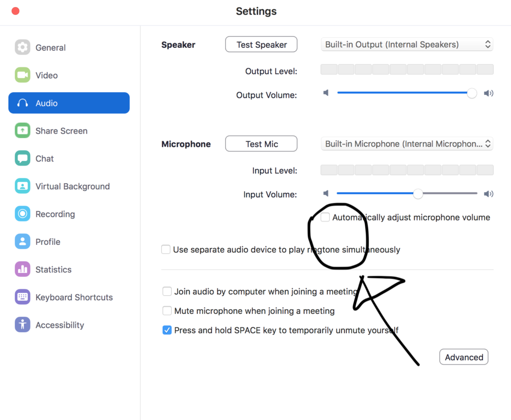Open the speaker output device dropdown
Viewport: 511px width, 420px height.
click(x=407, y=44)
